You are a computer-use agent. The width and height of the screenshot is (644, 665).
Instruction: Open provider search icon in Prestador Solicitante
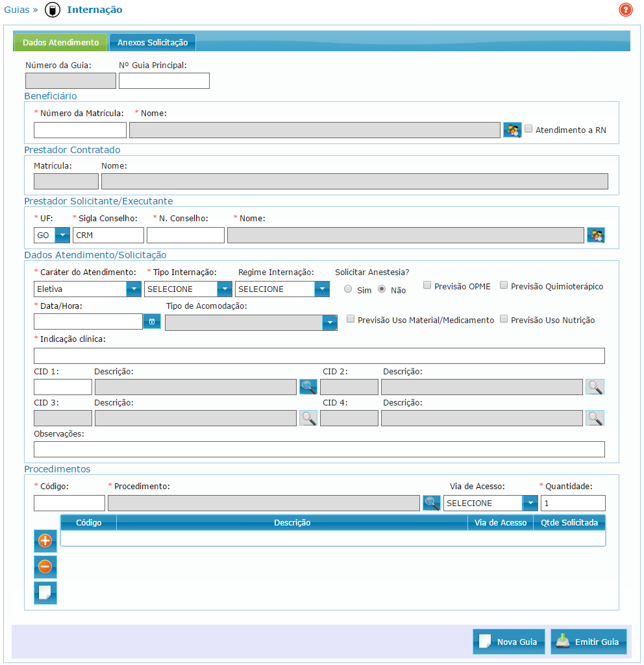[x=595, y=235]
